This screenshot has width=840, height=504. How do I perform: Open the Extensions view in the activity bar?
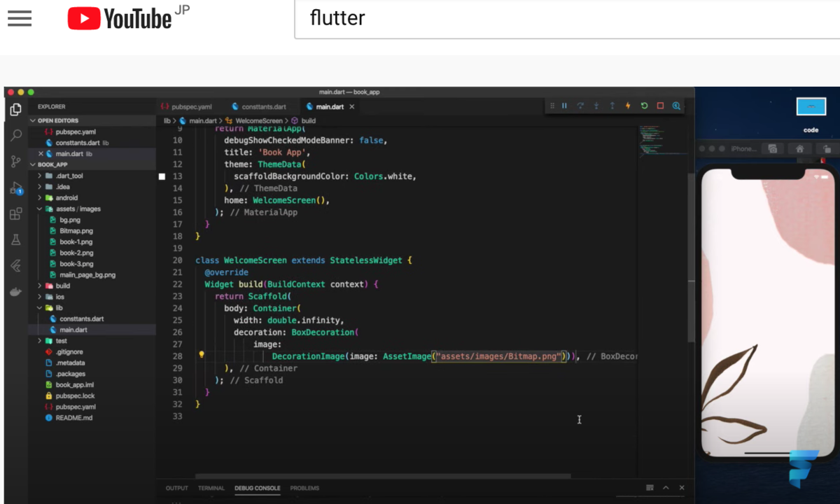[x=15, y=214]
